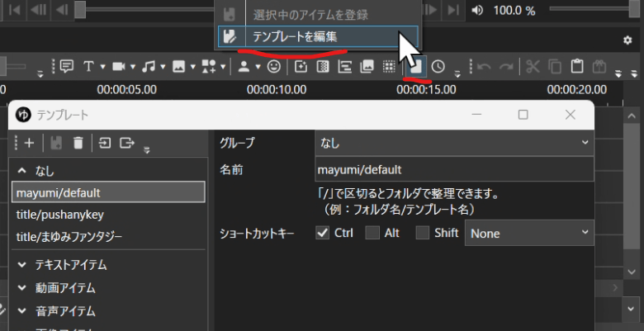Open the shortcut key dropdown showing None
Image resolution: width=644 pixels, height=331 pixels.
[x=529, y=233]
